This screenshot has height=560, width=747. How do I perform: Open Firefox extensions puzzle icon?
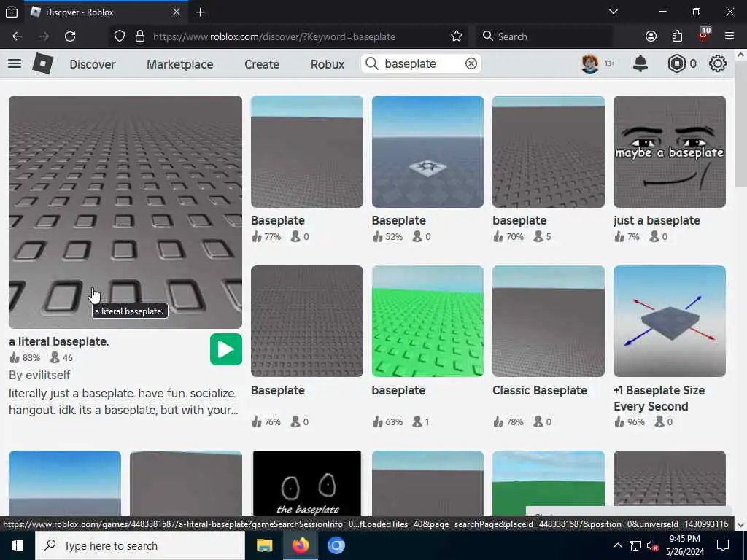677,36
